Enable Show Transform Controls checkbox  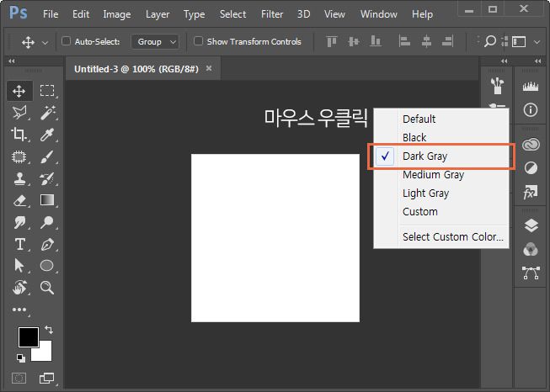(x=198, y=41)
